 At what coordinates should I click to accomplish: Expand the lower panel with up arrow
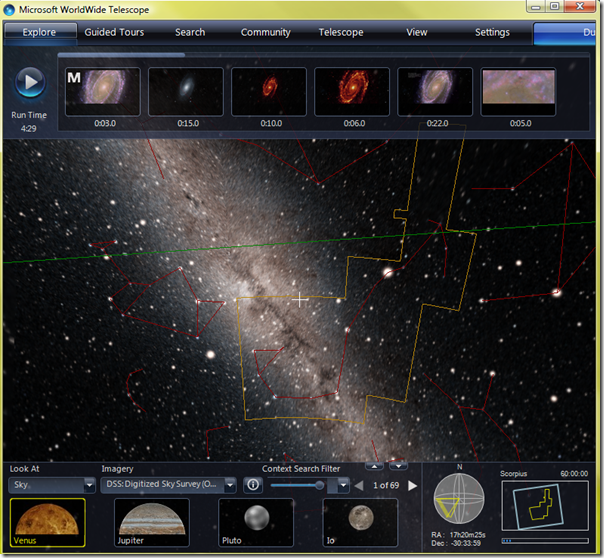[x=374, y=466]
